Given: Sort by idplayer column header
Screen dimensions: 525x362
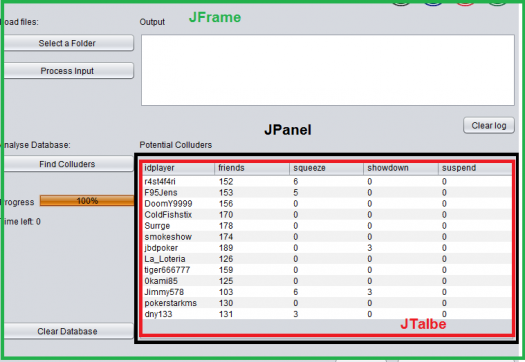Looking at the screenshot, I should [x=178, y=168].
